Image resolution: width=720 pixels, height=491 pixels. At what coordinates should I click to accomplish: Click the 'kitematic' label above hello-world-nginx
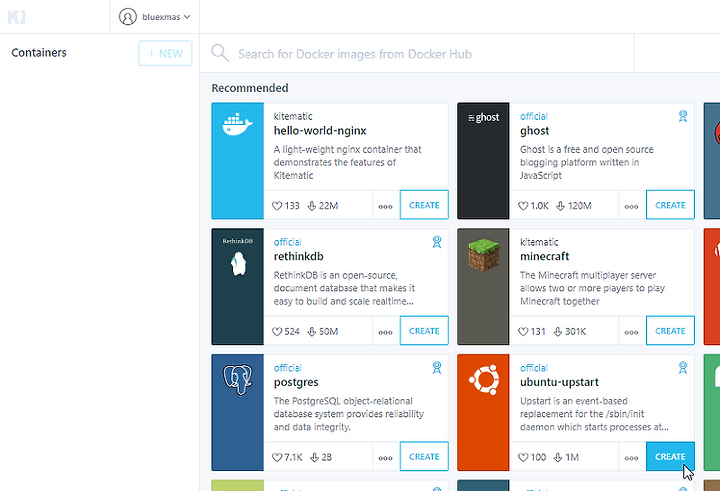pos(293,116)
